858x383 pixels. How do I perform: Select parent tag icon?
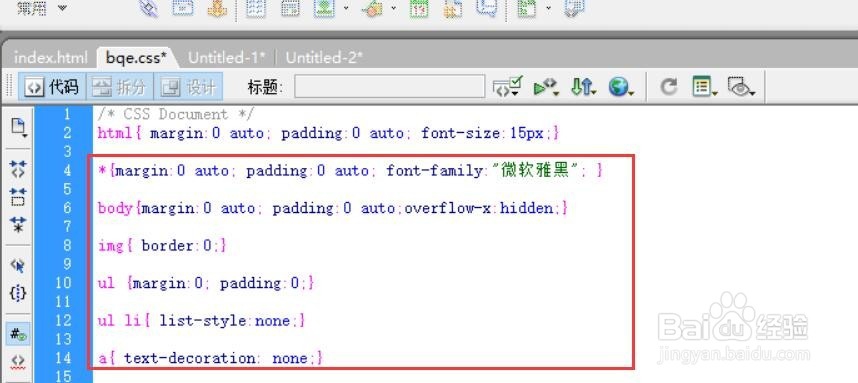[x=18, y=265]
